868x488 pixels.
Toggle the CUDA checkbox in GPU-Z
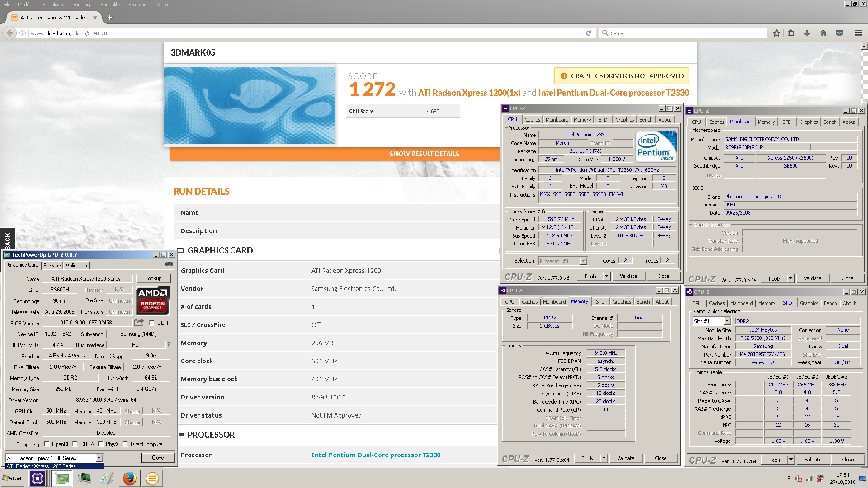75,444
